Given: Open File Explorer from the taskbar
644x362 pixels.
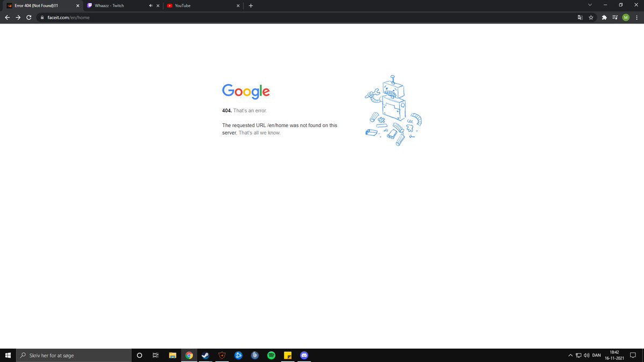Looking at the screenshot, I should coord(173,355).
